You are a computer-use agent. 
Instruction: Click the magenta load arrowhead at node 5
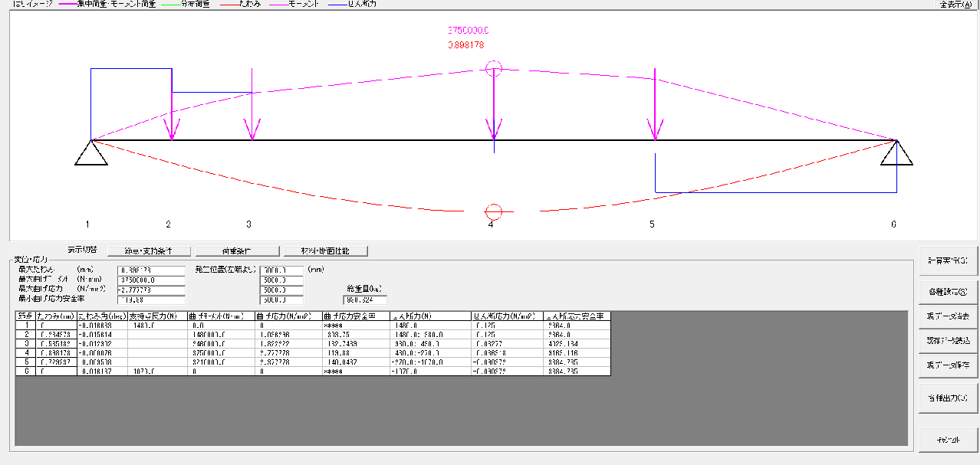(x=655, y=130)
